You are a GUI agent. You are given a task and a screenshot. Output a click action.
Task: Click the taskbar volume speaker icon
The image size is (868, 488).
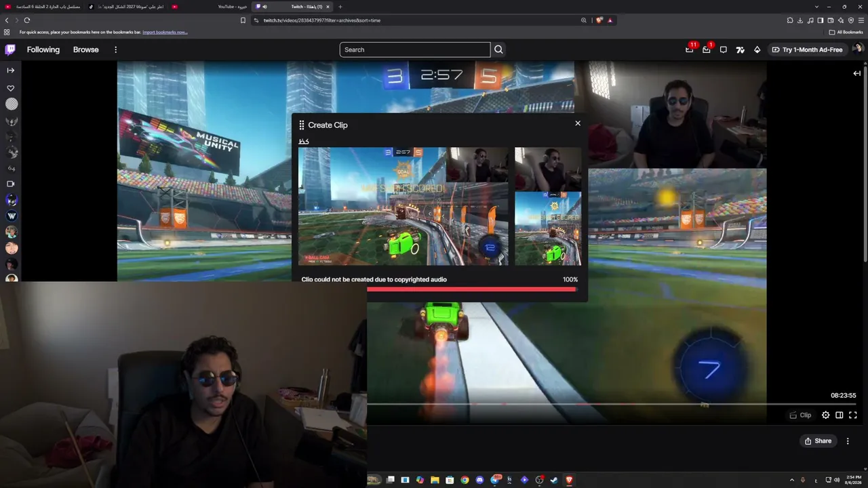coord(837,480)
